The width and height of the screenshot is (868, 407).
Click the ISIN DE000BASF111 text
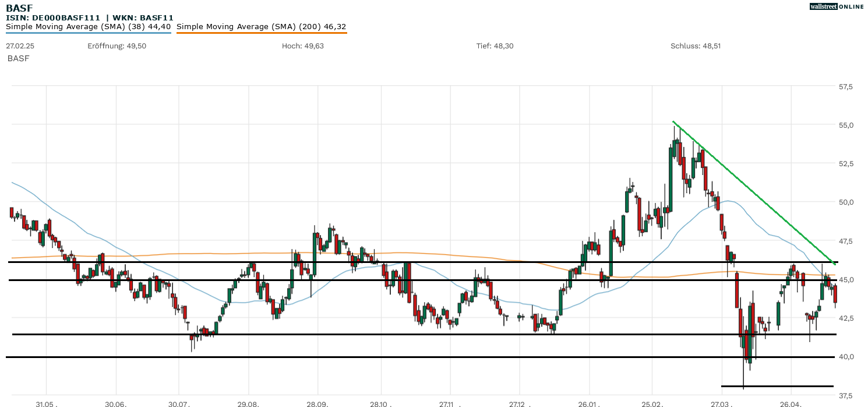pos(54,17)
